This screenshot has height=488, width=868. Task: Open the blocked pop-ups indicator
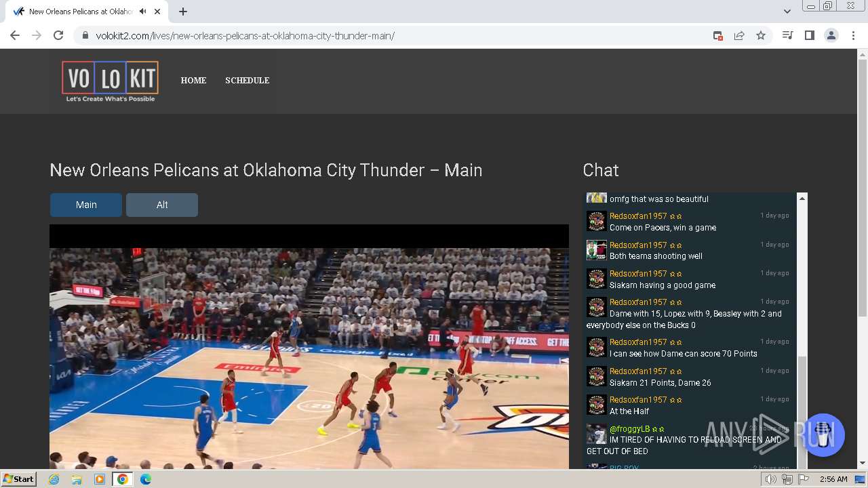click(718, 35)
